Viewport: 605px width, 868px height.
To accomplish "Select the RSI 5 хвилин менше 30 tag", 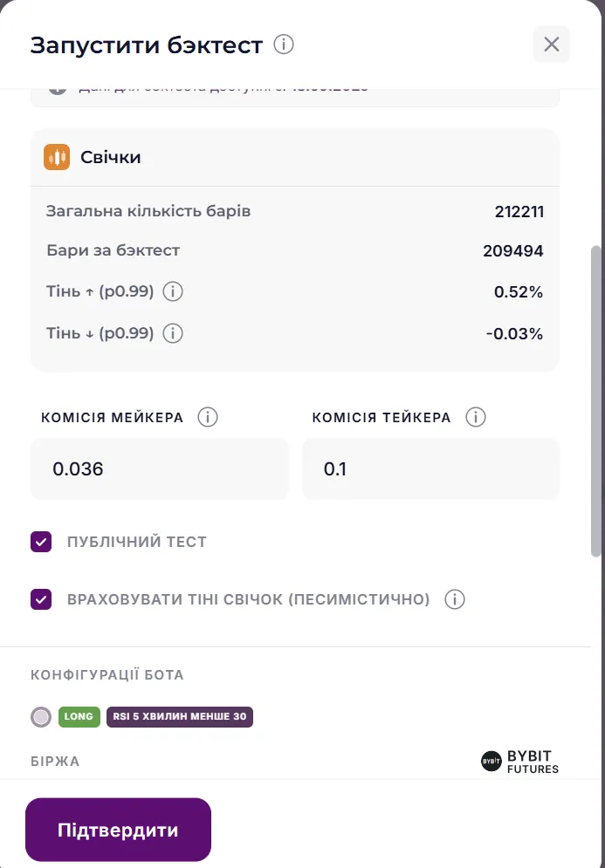I will tap(179, 716).
